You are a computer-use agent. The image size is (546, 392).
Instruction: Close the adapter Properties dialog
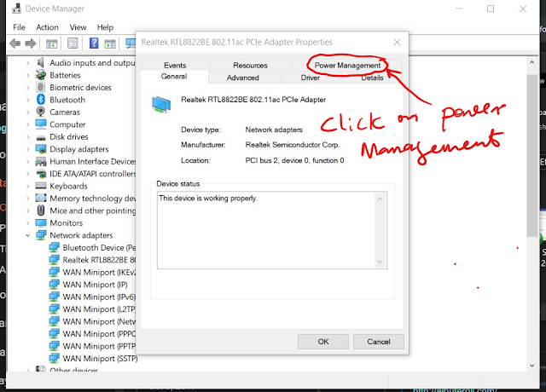click(397, 42)
